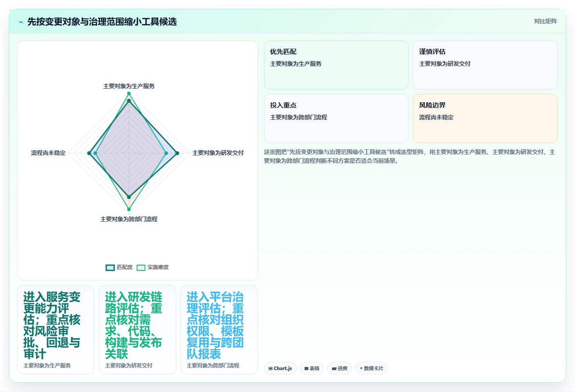Viewport: 575px width, 392px height.
Task: Open the 进入平台治理评估 card
Action: 219,330
